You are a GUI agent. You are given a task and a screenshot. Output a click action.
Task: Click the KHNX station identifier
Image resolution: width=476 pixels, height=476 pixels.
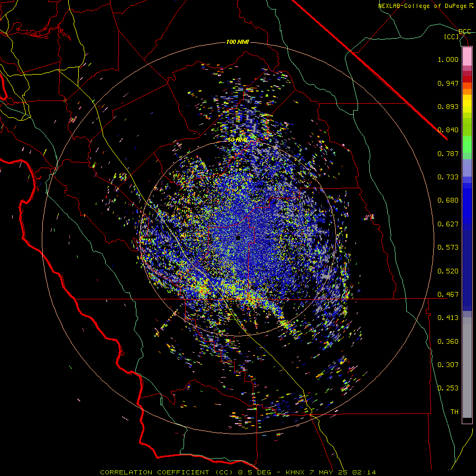296,472
